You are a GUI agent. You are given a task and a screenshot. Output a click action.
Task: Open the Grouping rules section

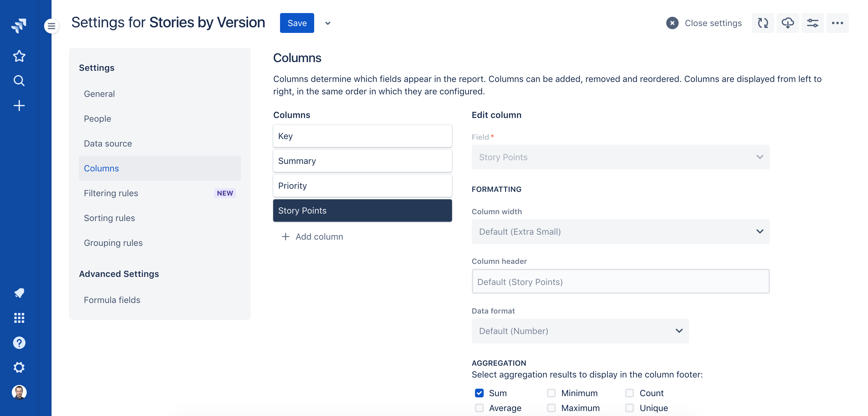click(x=160, y=243)
